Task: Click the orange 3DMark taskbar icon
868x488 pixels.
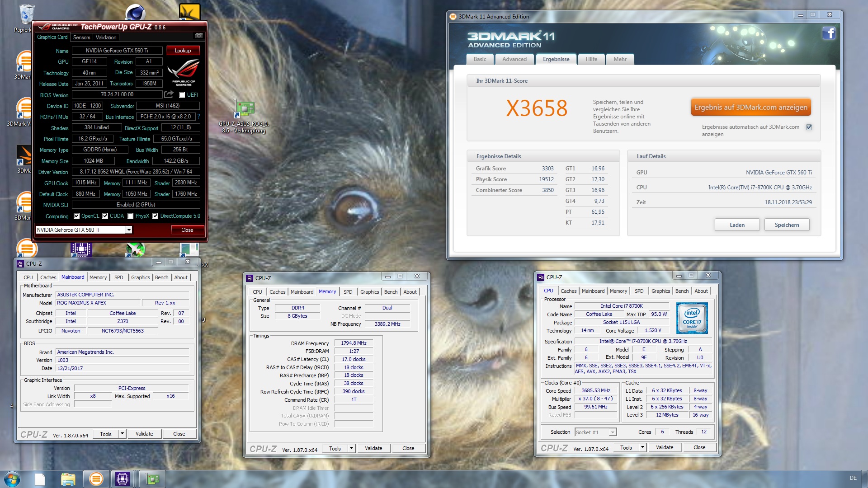Action: tap(96, 479)
